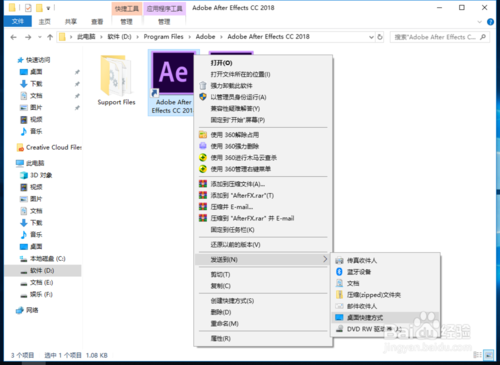Click the New folder quick access icon
The image size is (500, 365).
point(39,8)
